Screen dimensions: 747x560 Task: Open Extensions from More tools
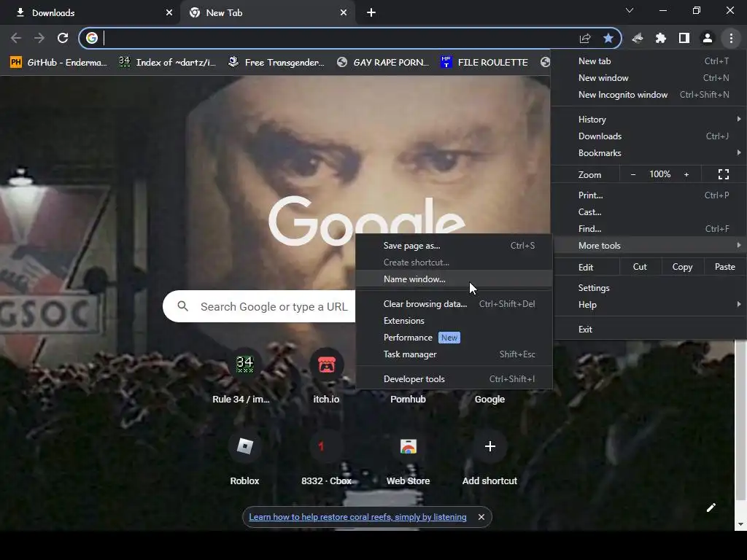454,321
